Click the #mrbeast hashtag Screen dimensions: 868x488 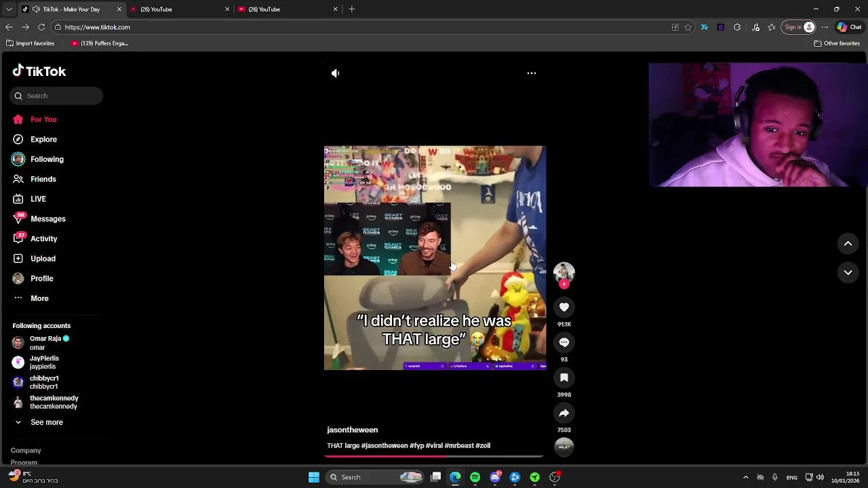[459, 446]
